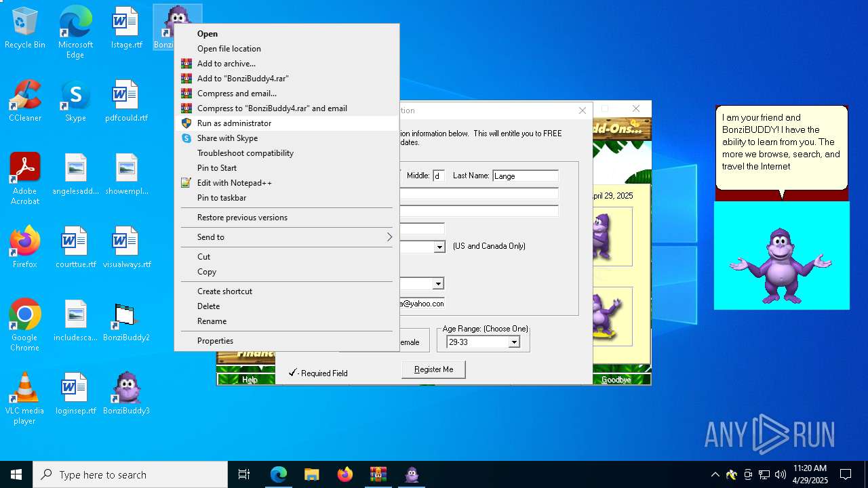Screen dimensions: 868x488
Task: Close the registration dialog
Action: pyautogui.click(x=583, y=110)
